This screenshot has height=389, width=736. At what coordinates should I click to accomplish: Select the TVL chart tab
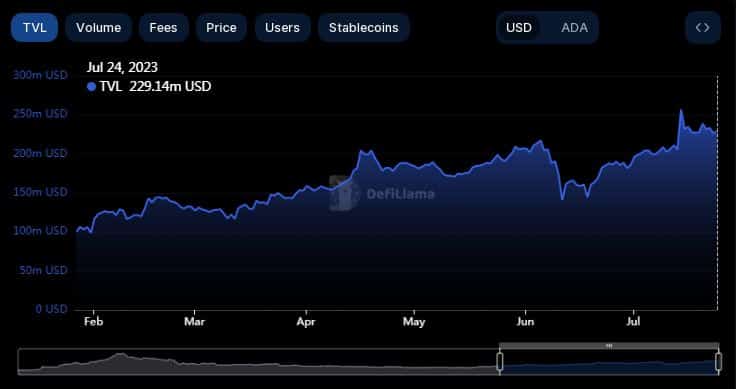click(35, 28)
